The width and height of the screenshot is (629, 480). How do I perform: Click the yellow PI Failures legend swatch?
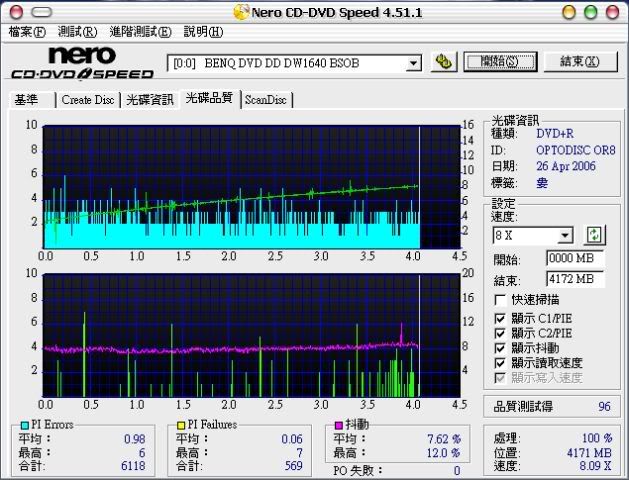pyautogui.click(x=181, y=425)
